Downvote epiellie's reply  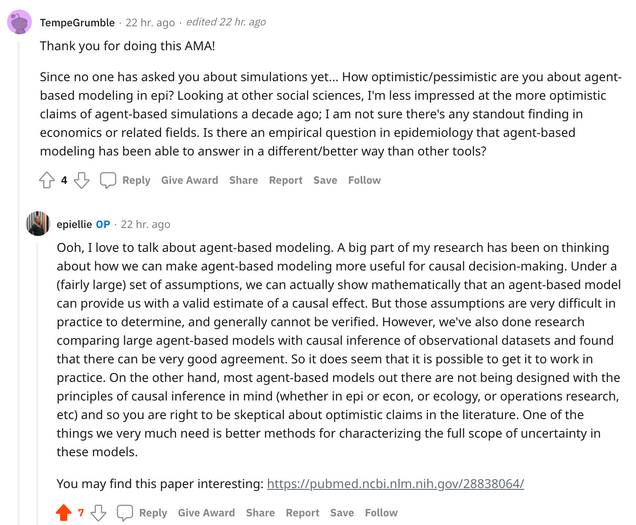coord(99,512)
